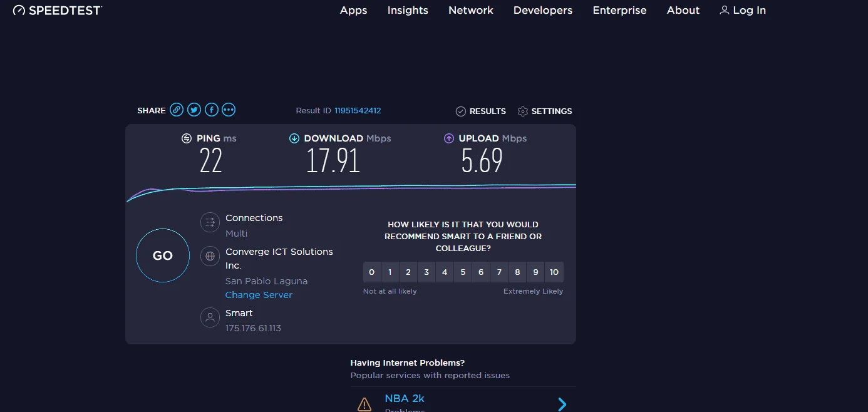868x412 pixels.
Task: Rate recommendation score 6
Action: [x=481, y=272]
